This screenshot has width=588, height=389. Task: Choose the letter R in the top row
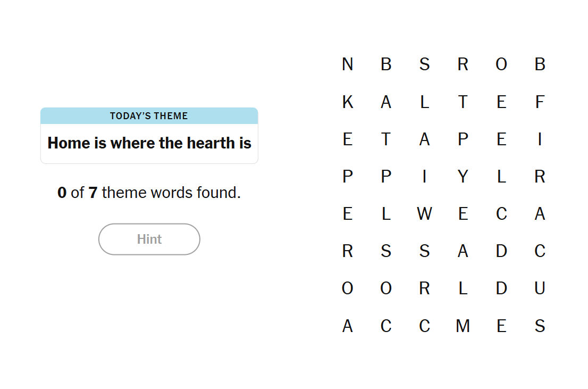[463, 64]
